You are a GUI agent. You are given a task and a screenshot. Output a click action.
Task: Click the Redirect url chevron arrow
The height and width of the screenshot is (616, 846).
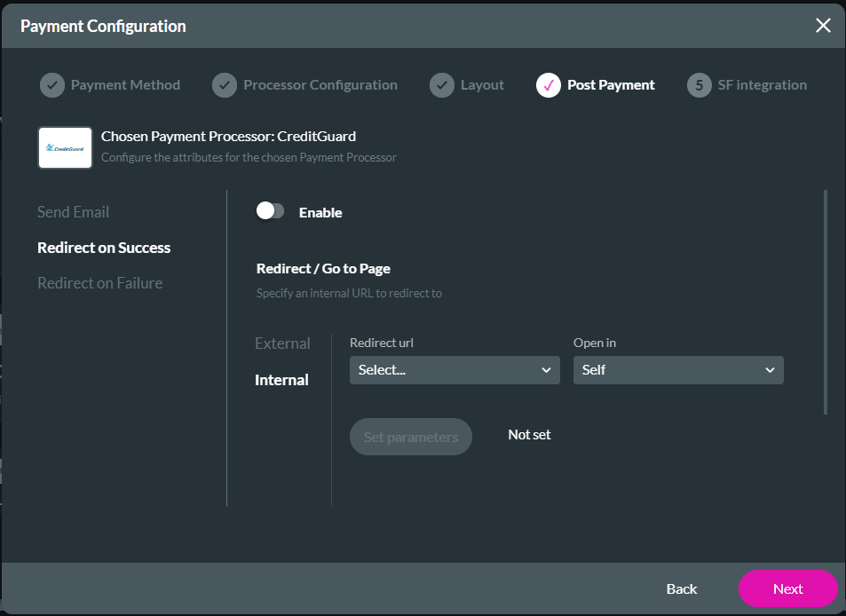(x=546, y=370)
